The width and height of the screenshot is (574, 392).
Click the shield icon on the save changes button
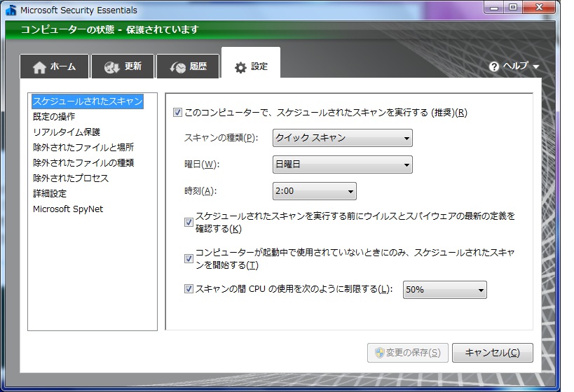[379, 353]
